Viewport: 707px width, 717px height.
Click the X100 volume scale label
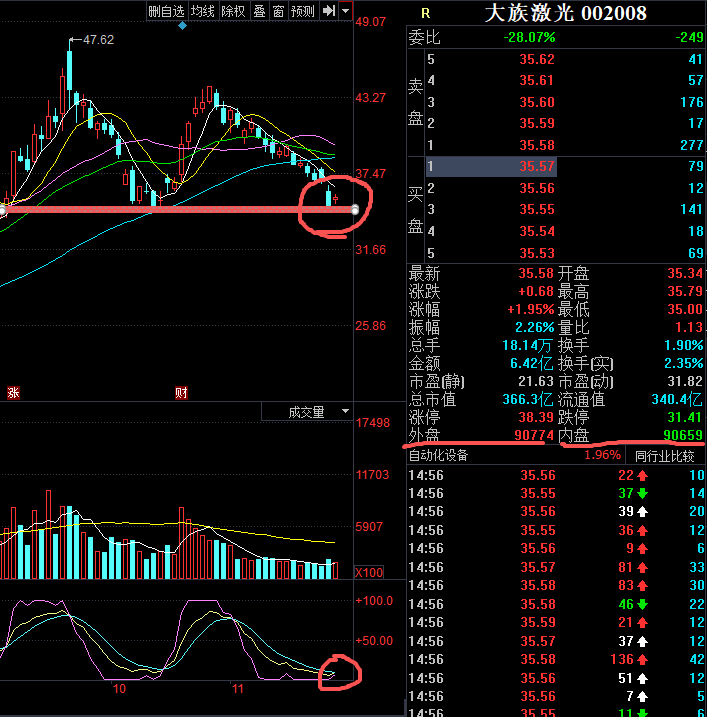click(369, 573)
